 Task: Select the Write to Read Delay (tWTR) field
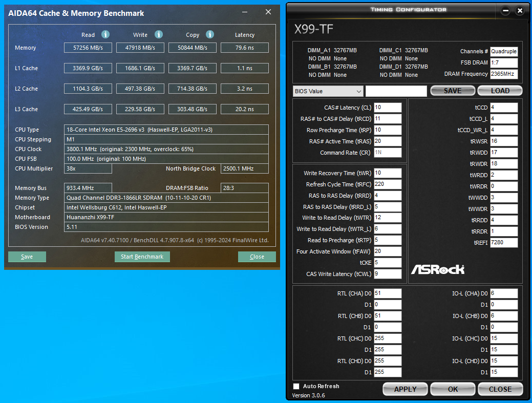pos(388,218)
